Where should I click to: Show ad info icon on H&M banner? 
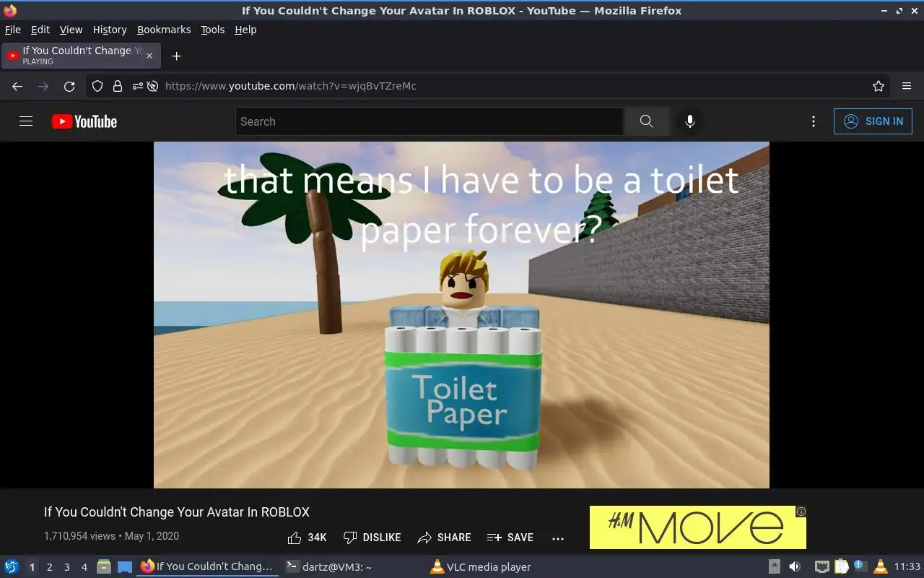coord(801,512)
